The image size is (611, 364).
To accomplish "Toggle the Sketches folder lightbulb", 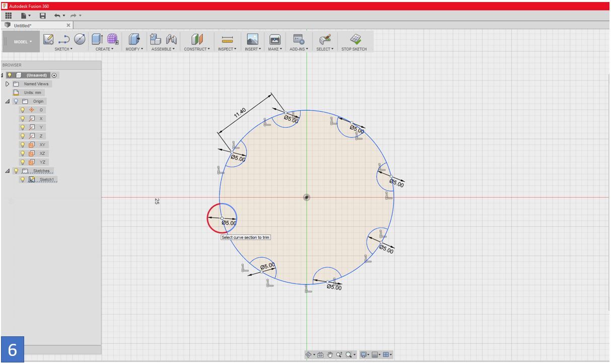I will coord(16,171).
